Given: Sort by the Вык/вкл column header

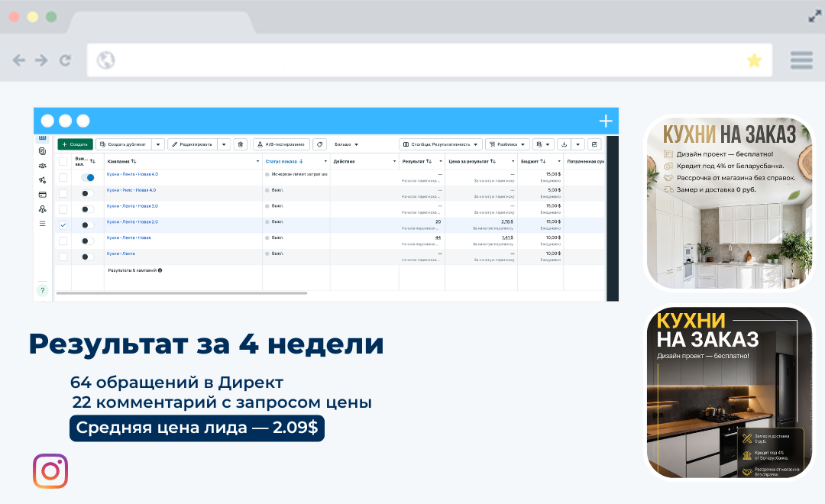Looking at the screenshot, I should [85, 162].
